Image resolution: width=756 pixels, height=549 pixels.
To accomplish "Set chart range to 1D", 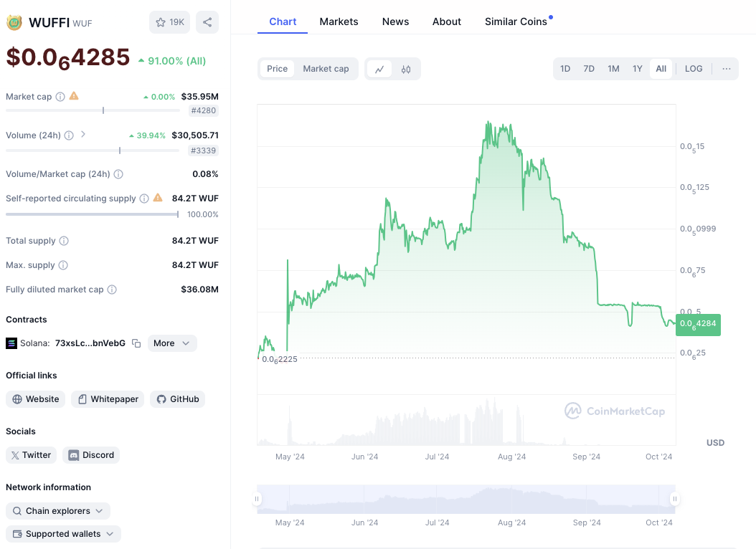I will click(x=565, y=69).
